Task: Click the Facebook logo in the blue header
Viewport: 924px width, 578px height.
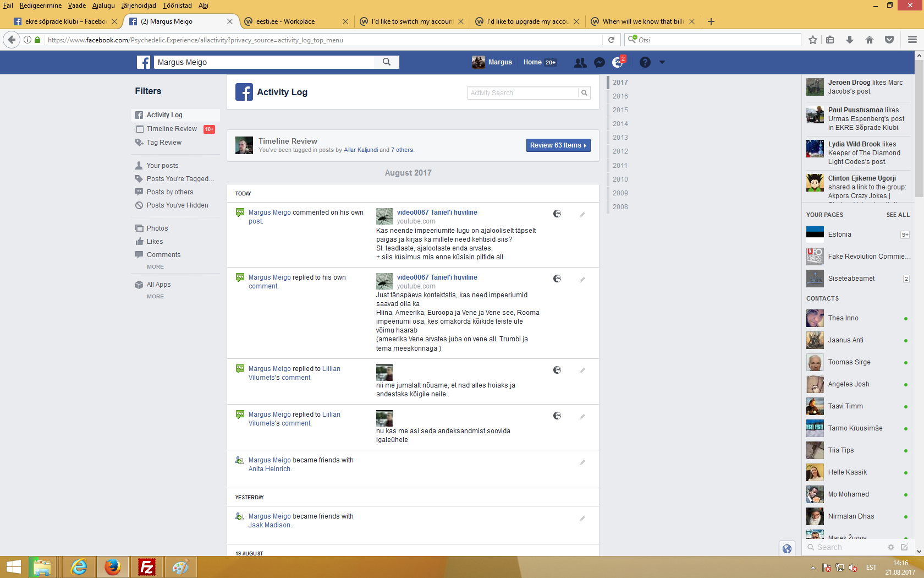Action: tap(144, 62)
